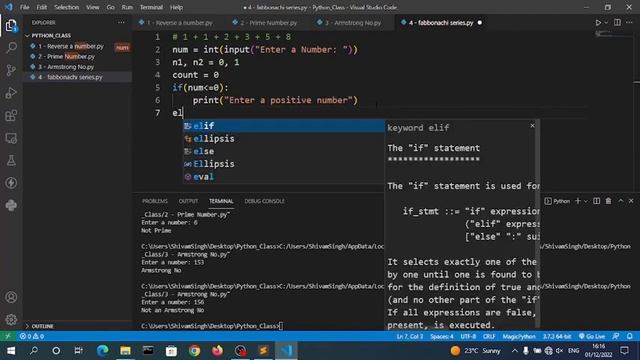Open the Search view in activity bar
Image resolution: width=640 pixels, height=360 pixels.
tap(11, 48)
